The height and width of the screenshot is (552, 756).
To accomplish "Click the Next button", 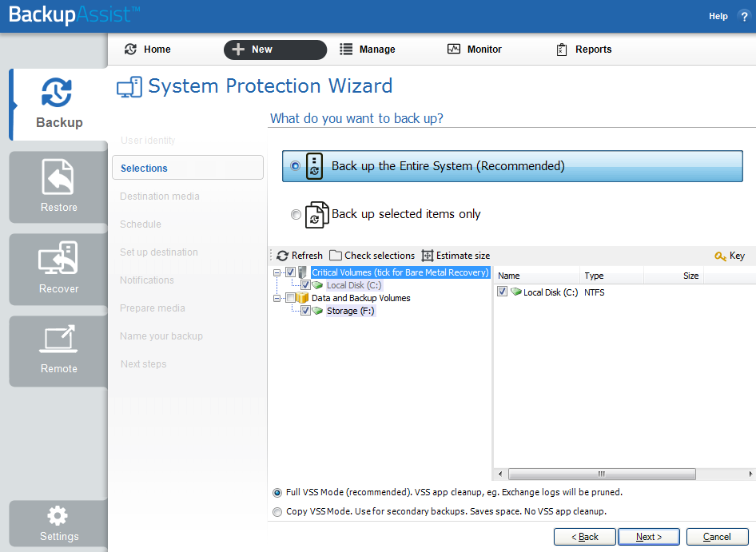I will [x=649, y=537].
